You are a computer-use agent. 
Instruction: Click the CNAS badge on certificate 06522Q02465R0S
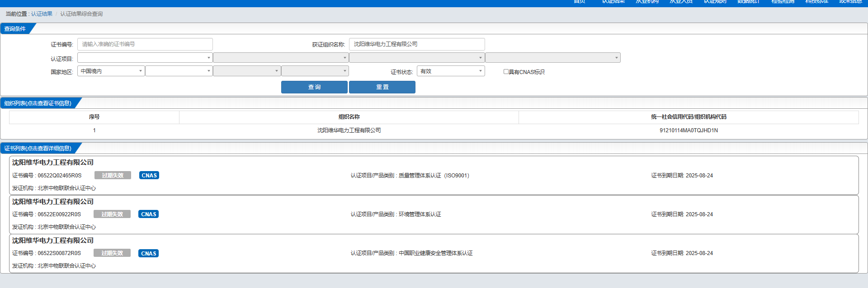pos(149,175)
